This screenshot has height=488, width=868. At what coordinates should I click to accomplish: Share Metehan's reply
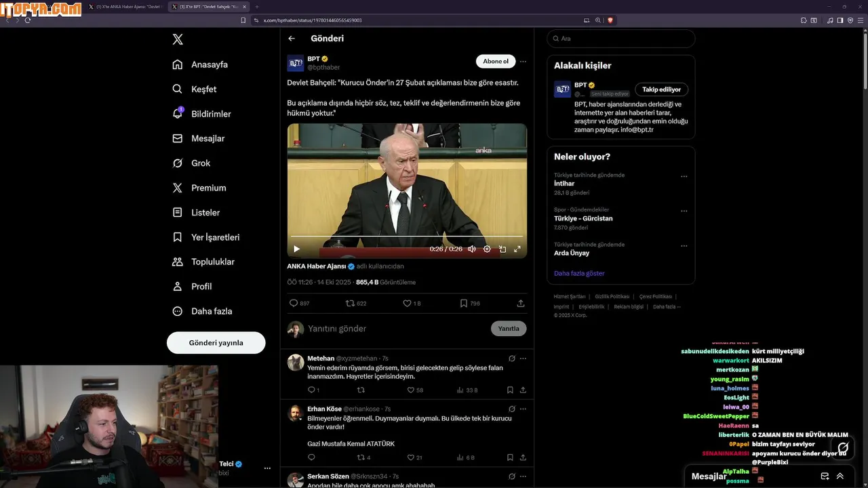tap(523, 390)
